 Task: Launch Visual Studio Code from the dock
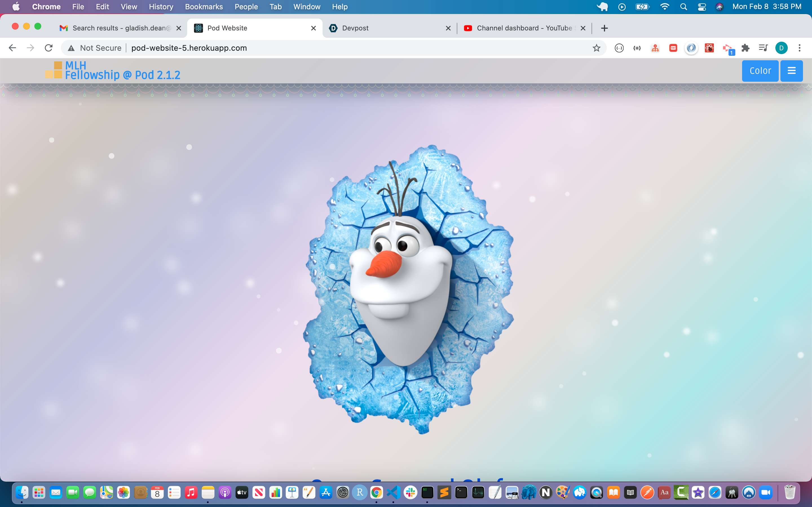click(393, 493)
